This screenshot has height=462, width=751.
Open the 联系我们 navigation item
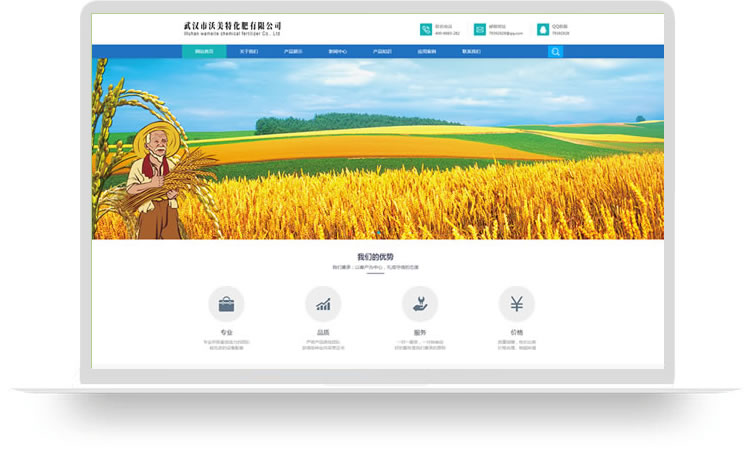pyautogui.click(x=471, y=51)
